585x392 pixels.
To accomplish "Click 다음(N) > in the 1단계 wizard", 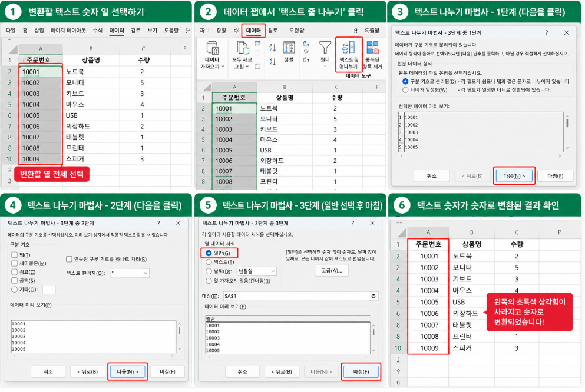I will click(514, 176).
